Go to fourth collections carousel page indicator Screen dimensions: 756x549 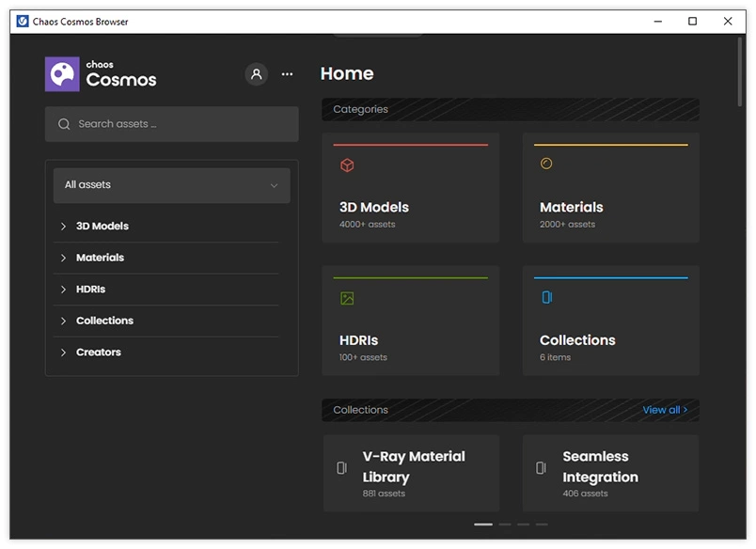pos(542,525)
